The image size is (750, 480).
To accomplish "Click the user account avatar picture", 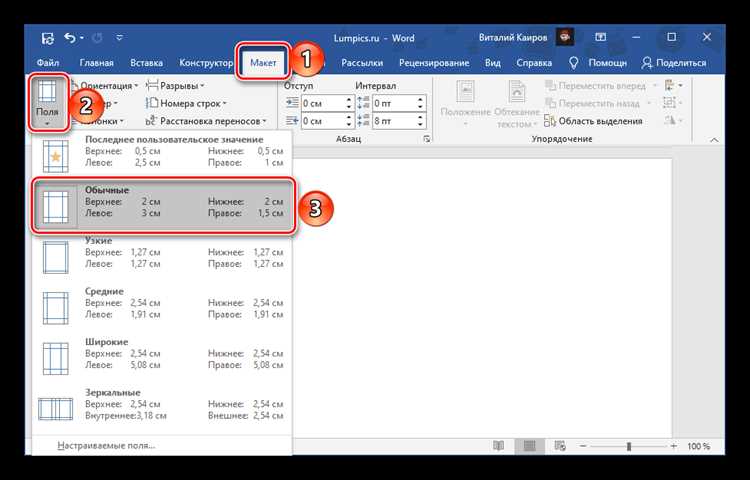I will [x=565, y=37].
